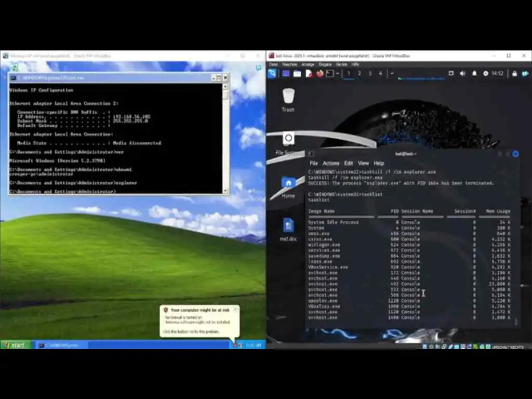
Task: Select the msf.doc file on Kali desktop
Action: click(288, 229)
